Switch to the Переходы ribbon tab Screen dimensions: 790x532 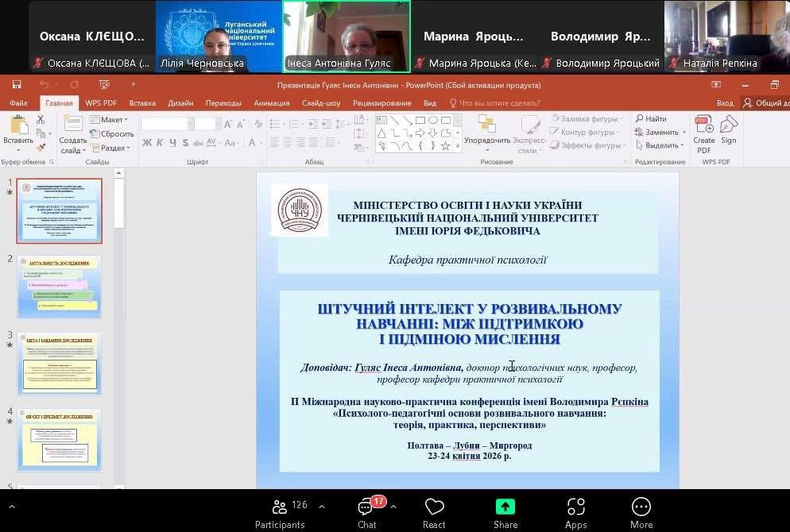click(x=223, y=103)
